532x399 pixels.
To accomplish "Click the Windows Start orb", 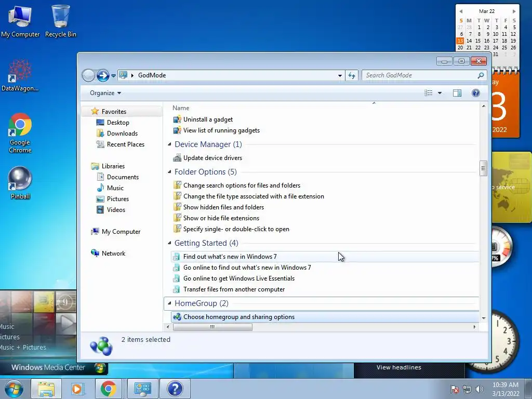I will 14,389.
